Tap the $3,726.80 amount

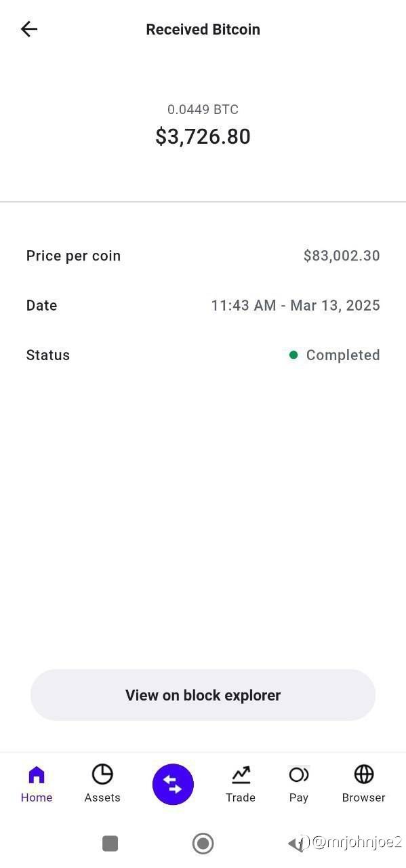203,136
